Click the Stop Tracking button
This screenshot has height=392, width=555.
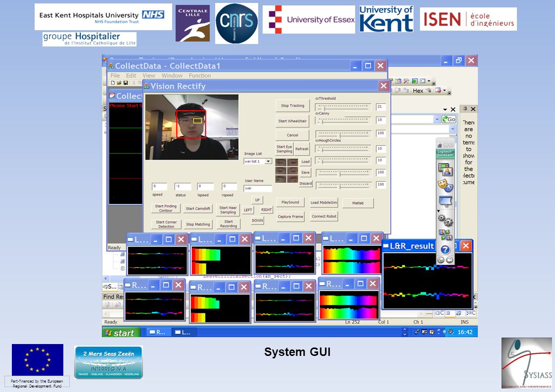tap(292, 106)
